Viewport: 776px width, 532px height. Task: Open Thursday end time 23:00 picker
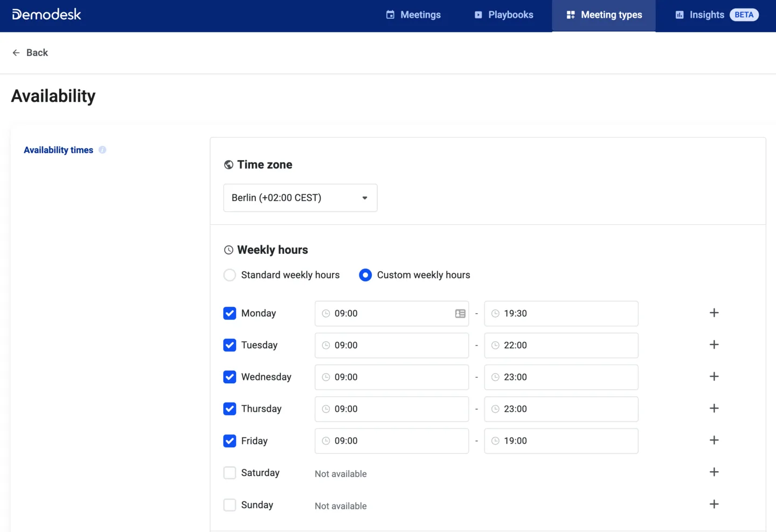point(561,409)
